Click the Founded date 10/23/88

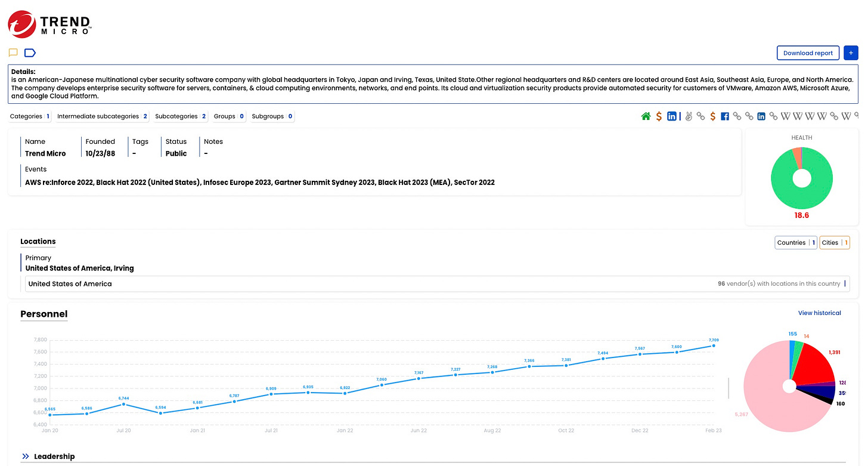coord(100,153)
